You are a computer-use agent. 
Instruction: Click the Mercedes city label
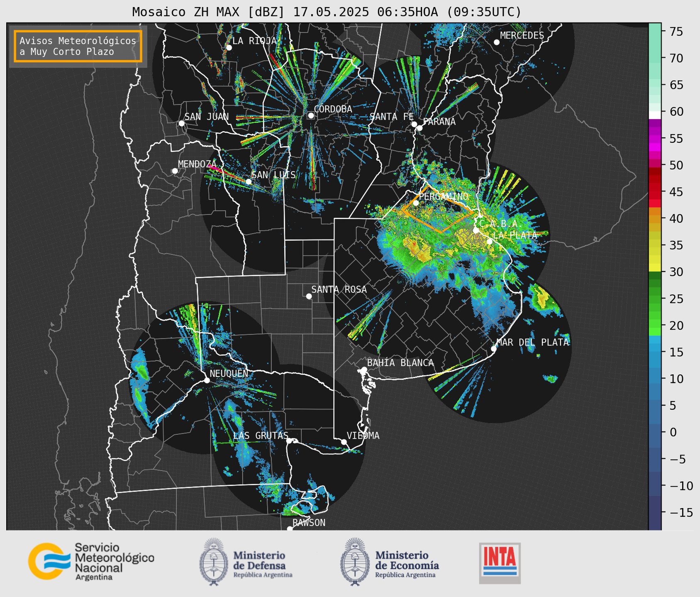(522, 36)
